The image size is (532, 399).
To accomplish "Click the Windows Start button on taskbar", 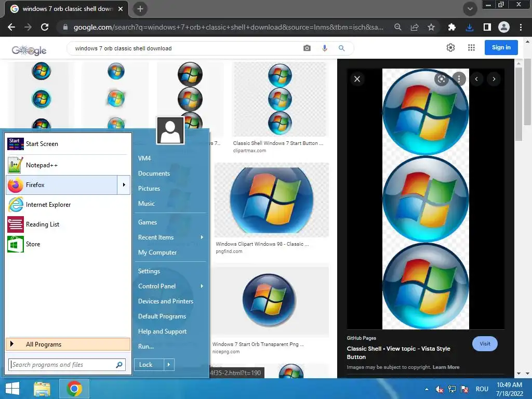I will (x=12, y=389).
